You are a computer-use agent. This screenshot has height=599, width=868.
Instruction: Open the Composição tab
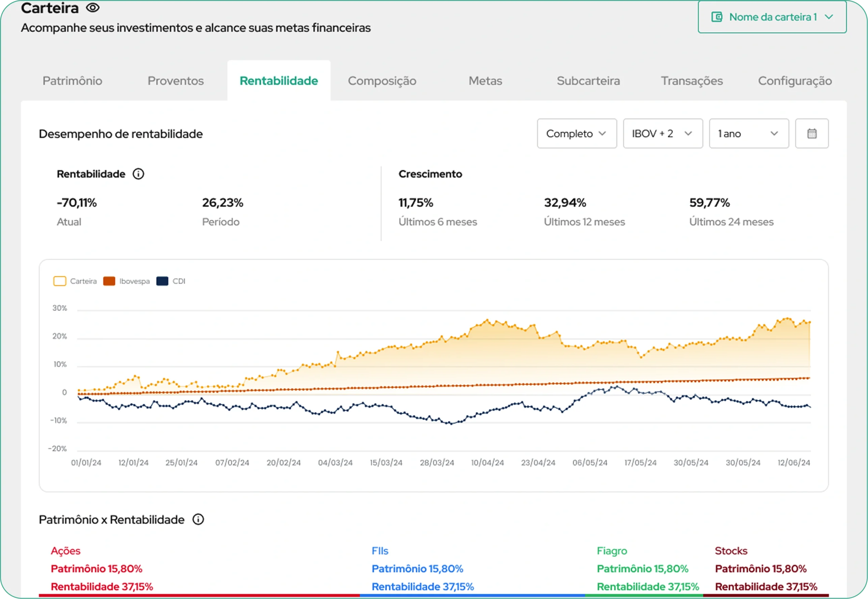pyautogui.click(x=382, y=81)
